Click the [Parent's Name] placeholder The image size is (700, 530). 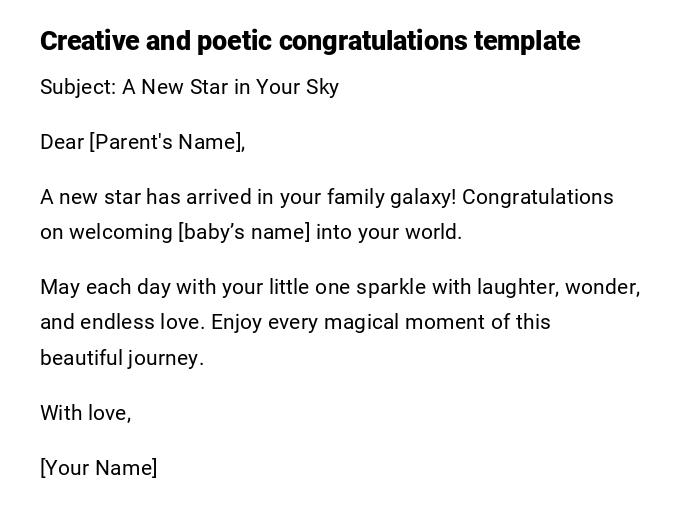(x=167, y=142)
